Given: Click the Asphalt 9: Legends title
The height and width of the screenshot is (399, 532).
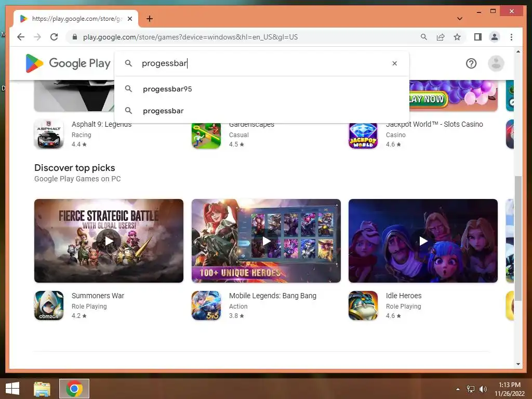Looking at the screenshot, I should point(101,125).
